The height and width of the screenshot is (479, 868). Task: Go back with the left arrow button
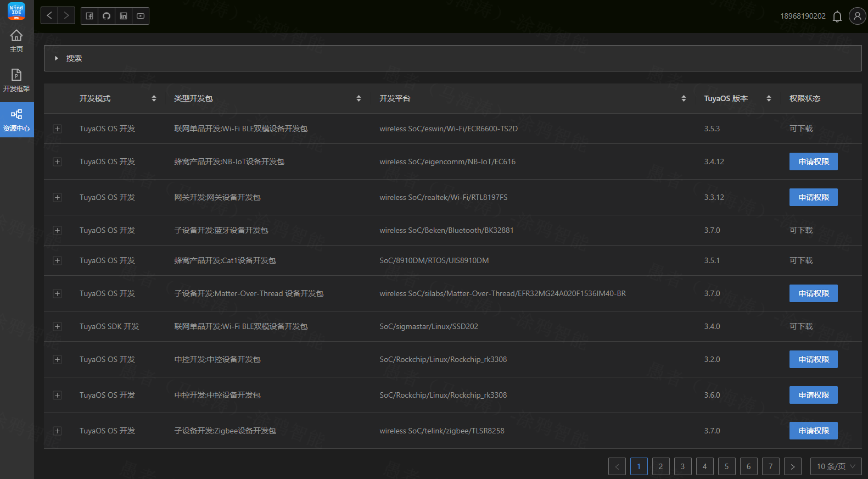click(x=49, y=15)
